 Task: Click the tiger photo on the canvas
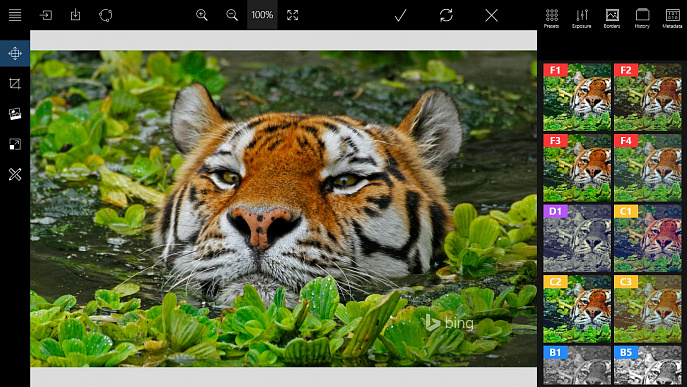(x=283, y=209)
